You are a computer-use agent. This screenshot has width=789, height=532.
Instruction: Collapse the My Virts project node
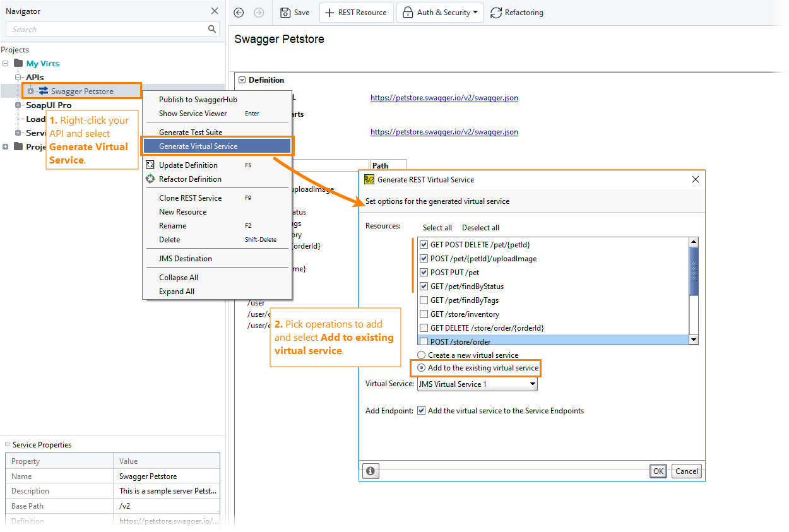(6, 64)
